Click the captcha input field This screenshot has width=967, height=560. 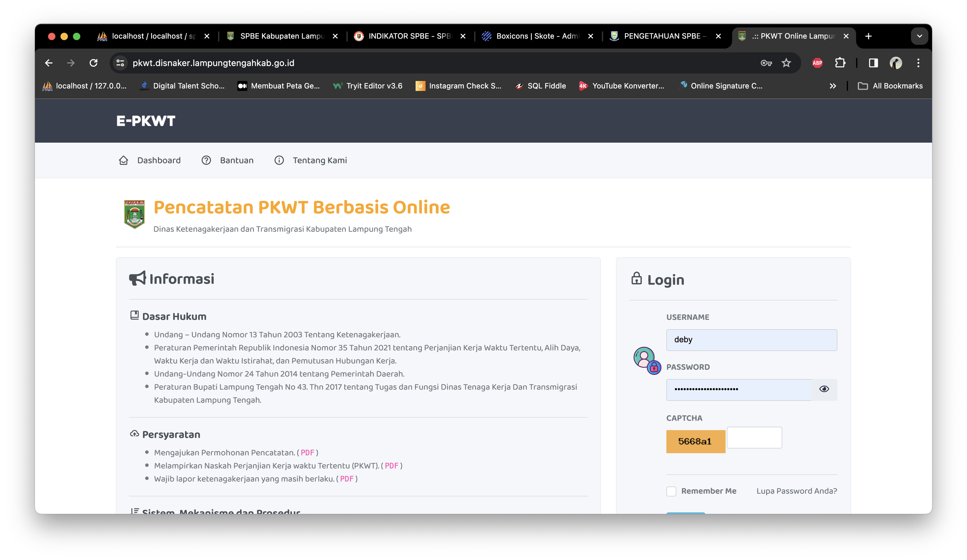(x=754, y=438)
